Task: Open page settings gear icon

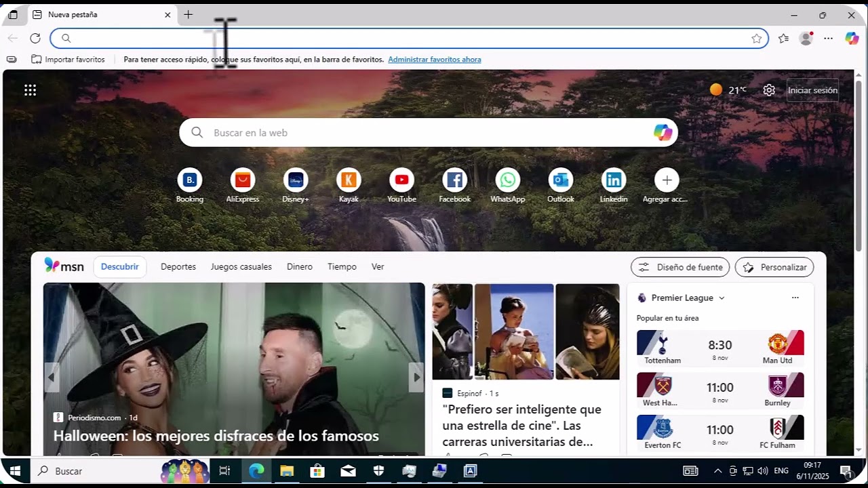Action: click(769, 90)
